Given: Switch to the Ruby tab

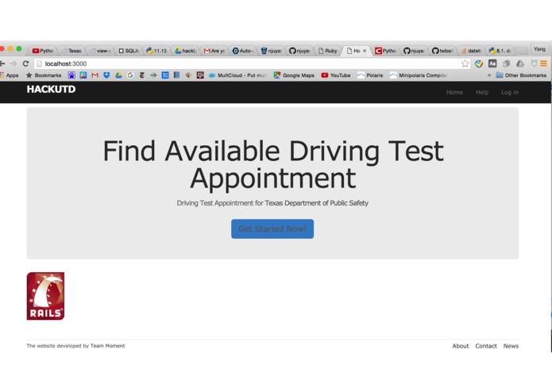Looking at the screenshot, I should [x=328, y=51].
